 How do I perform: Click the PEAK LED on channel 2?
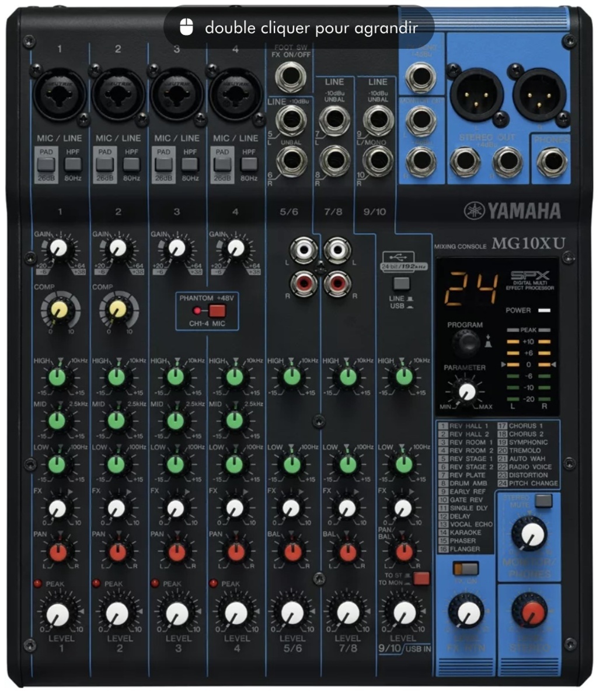(x=97, y=583)
